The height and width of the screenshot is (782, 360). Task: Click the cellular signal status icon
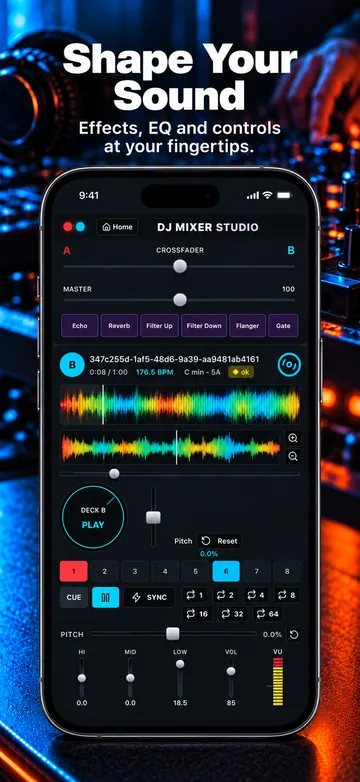click(x=253, y=195)
